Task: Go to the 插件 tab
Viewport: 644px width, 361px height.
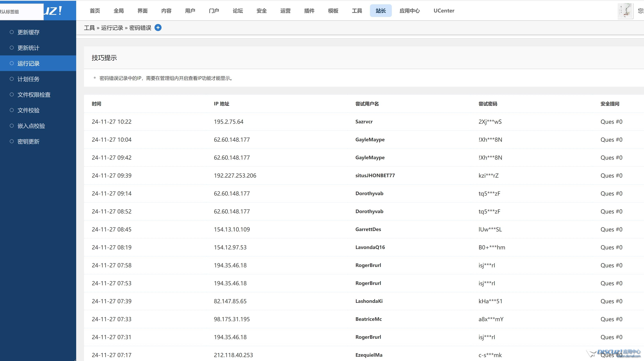Action: tap(309, 11)
